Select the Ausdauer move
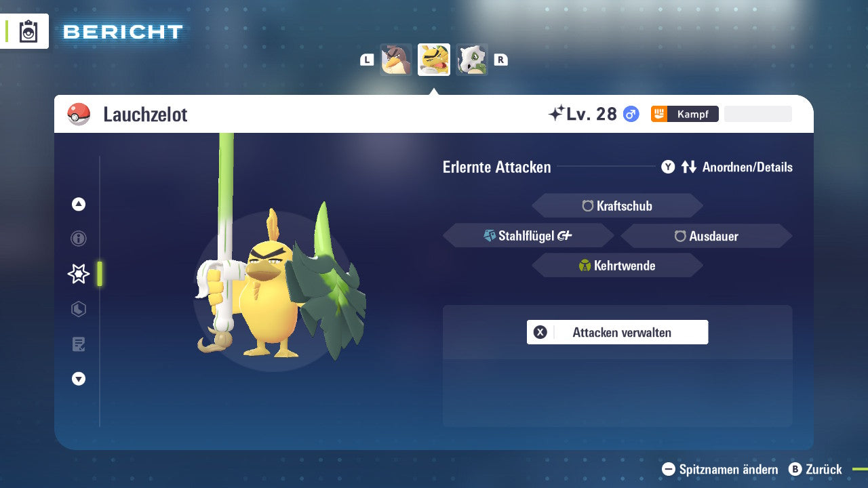 pos(706,236)
